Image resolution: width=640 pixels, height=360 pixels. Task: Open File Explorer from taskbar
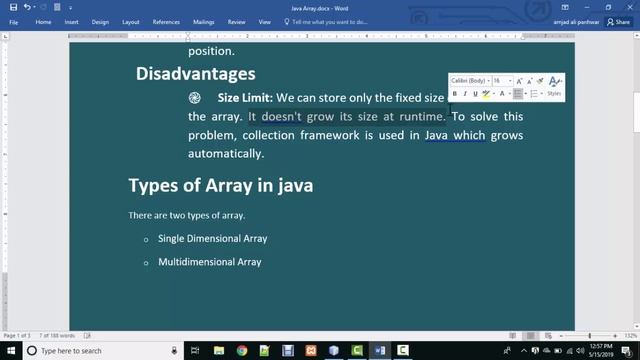(x=219, y=351)
